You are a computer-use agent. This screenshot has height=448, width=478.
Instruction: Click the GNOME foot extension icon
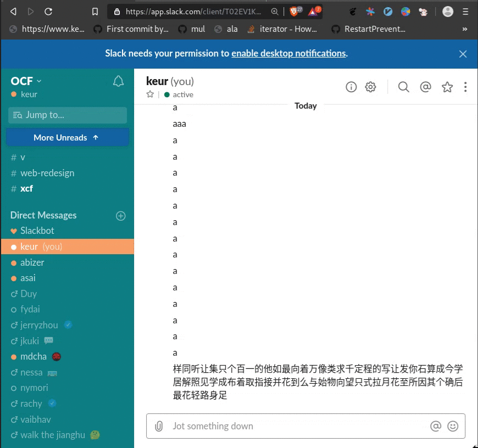353,12
